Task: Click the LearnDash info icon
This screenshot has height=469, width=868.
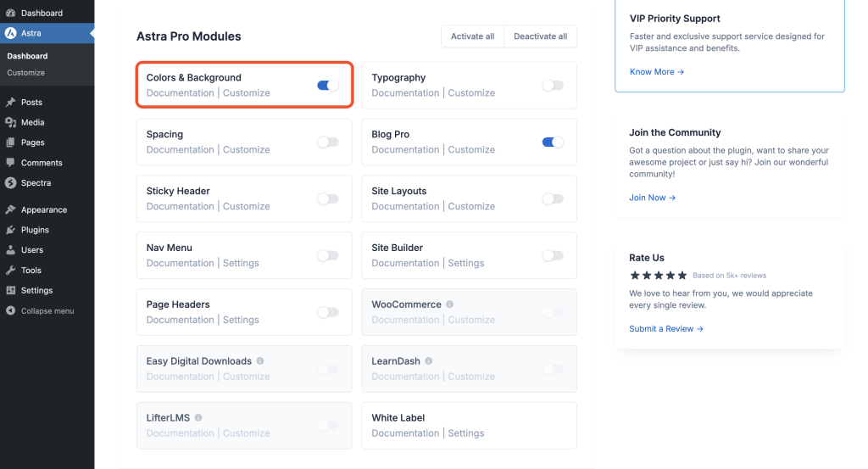Action: tap(428, 361)
